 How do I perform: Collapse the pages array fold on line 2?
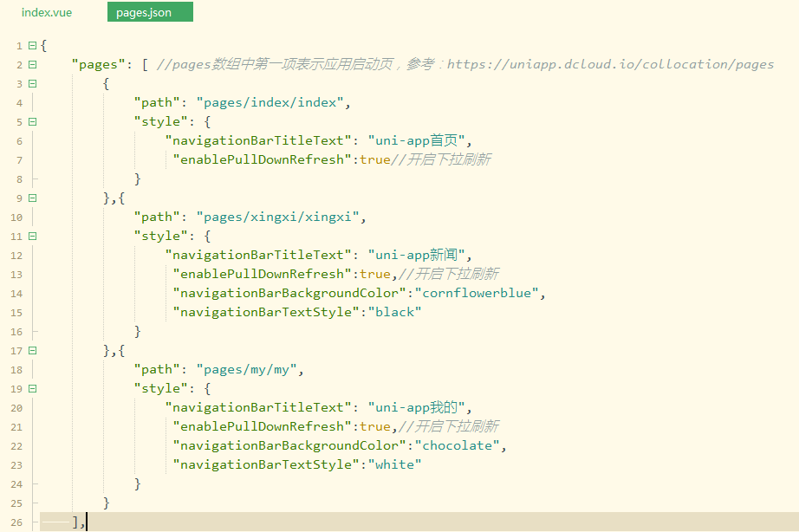(x=33, y=65)
